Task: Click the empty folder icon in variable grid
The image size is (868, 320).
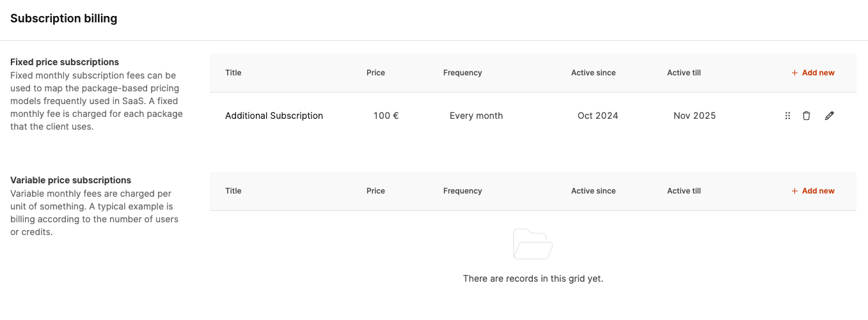Action: click(x=533, y=244)
